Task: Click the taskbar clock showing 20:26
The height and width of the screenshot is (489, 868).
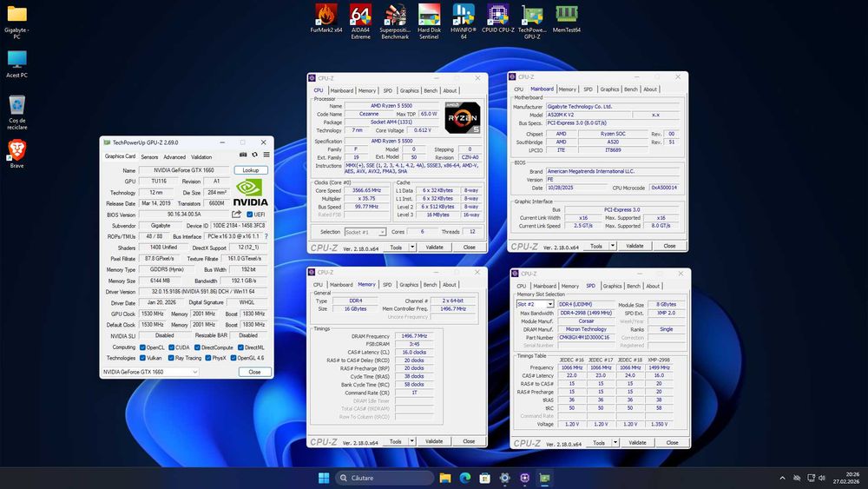Action: pos(845,478)
